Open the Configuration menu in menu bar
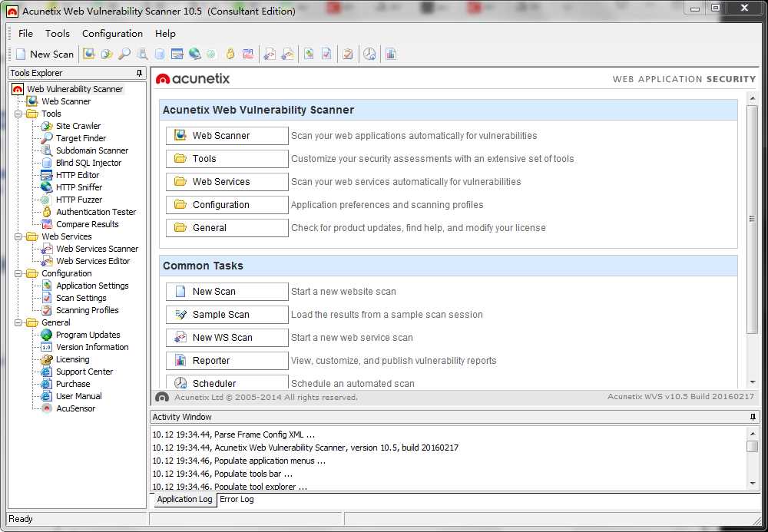The height and width of the screenshot is (532, 768). 112,33
